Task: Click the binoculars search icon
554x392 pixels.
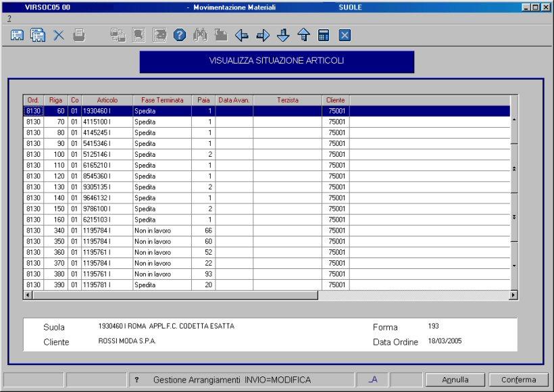Action: coord(201,35)
